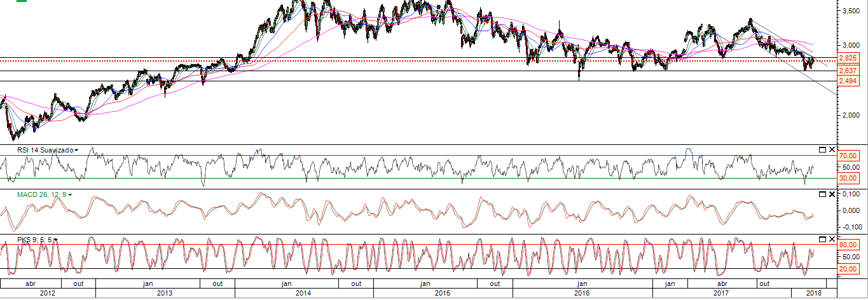Select the PKS 80,00 upper level label
Screen dimensions: 868x300
[x=850, y=244]
